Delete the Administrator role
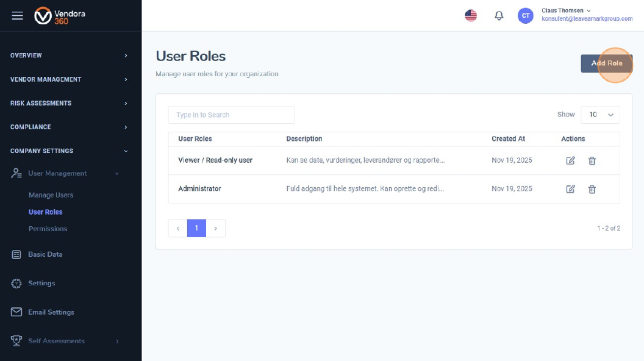Viewport: 644px width, 361px height. 592,189
